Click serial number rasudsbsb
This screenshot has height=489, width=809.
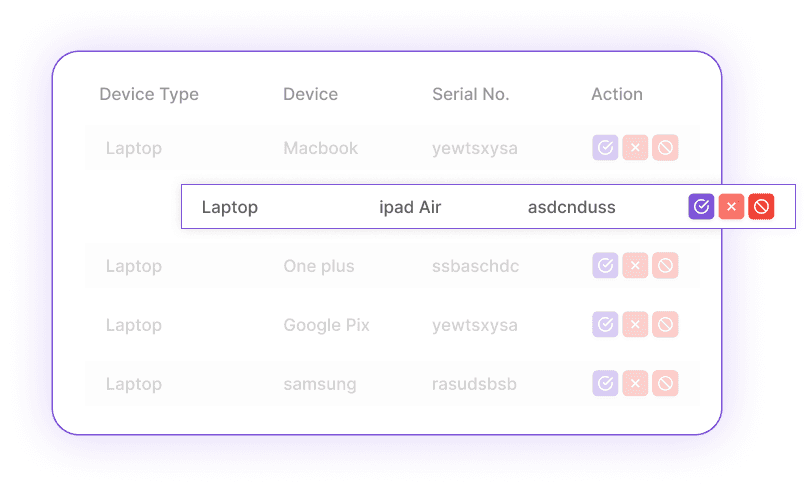474,384
